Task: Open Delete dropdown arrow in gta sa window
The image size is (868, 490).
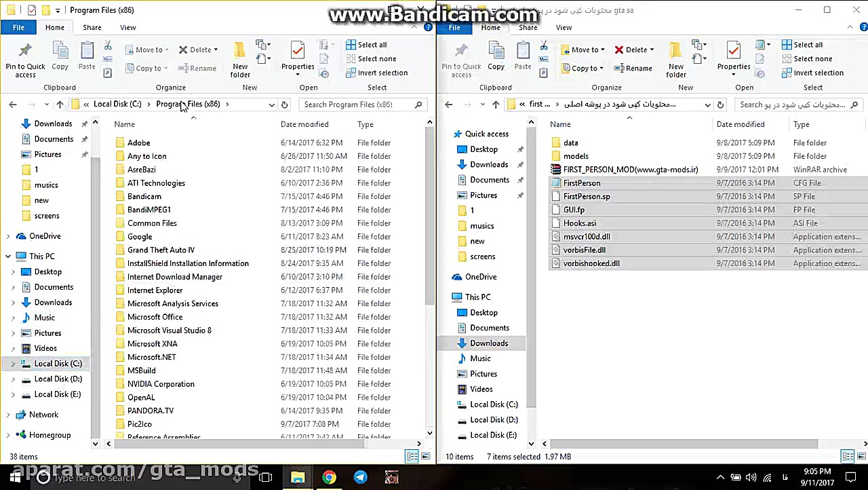Action: pyautogui.click(x=652, y=50)
